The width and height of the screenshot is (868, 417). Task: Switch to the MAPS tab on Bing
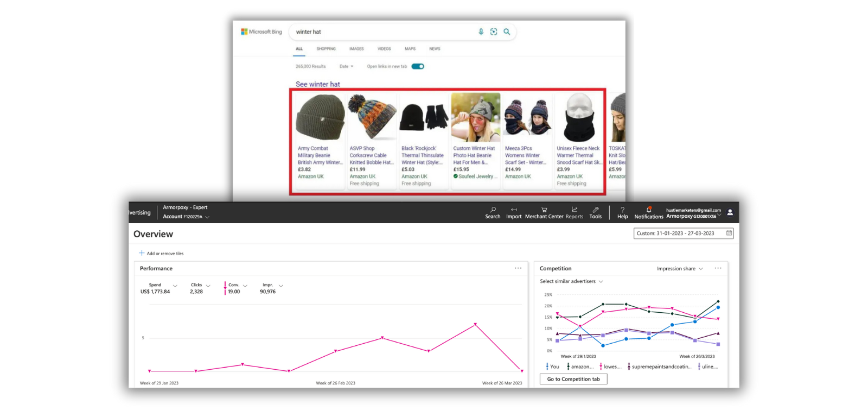[410, 49]
